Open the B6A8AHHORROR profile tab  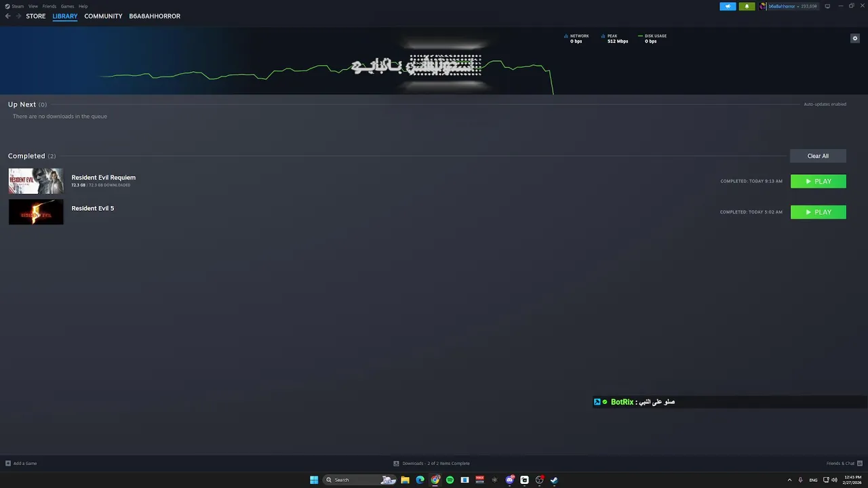tap(155, 16)
